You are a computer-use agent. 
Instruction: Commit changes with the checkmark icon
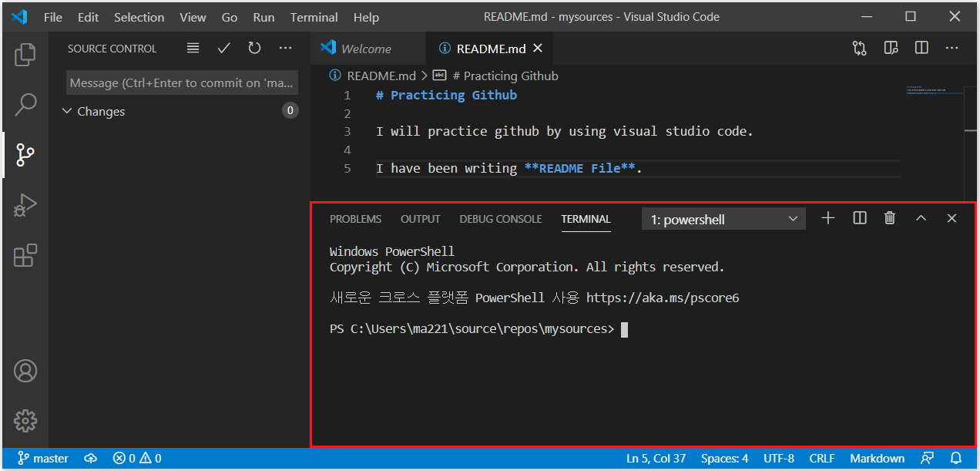click(224, 49)
